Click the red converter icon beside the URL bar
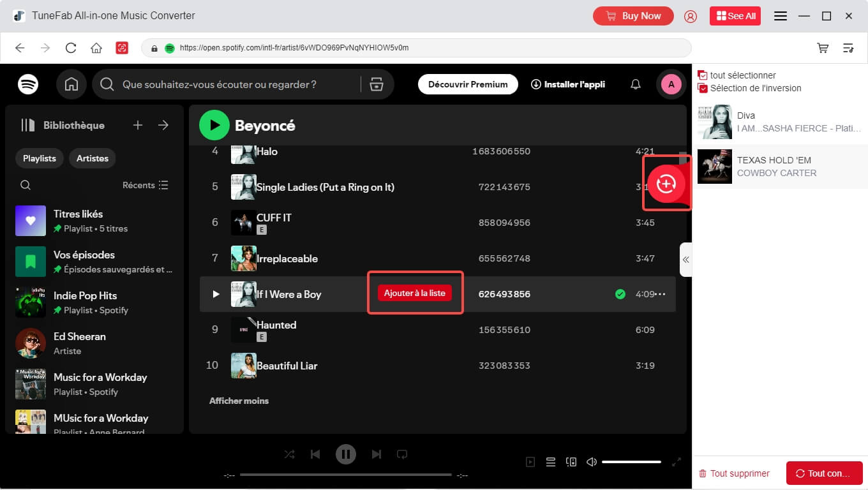 coord(122,48)
